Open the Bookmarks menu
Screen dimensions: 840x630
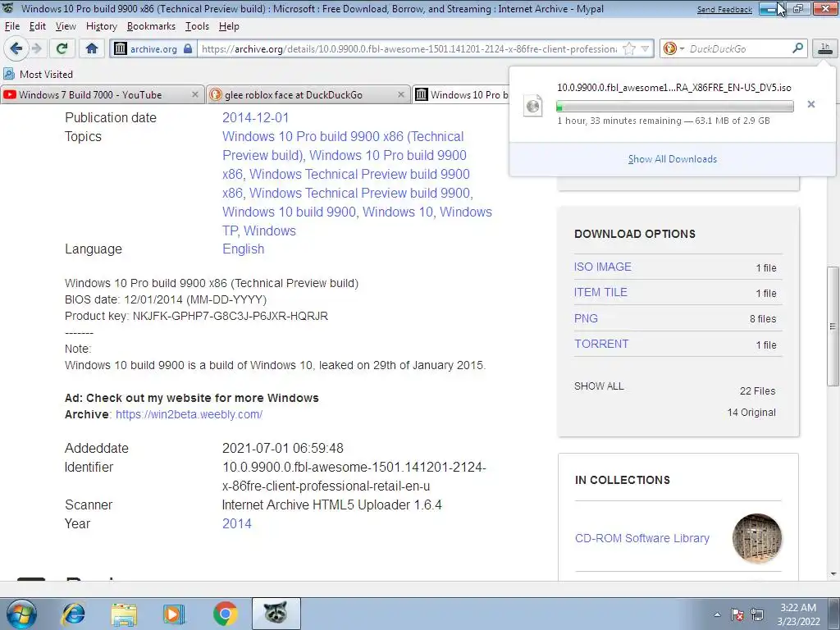pos(151,26)
